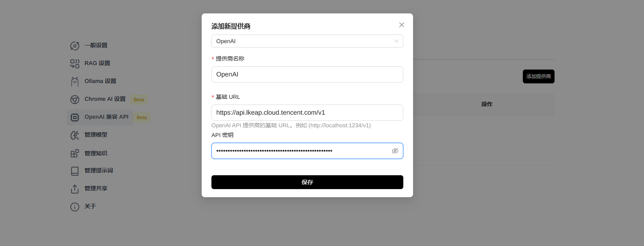644x246 pixels.
Task: Toggle API key visibility eye icon
Action: point(395,151)
